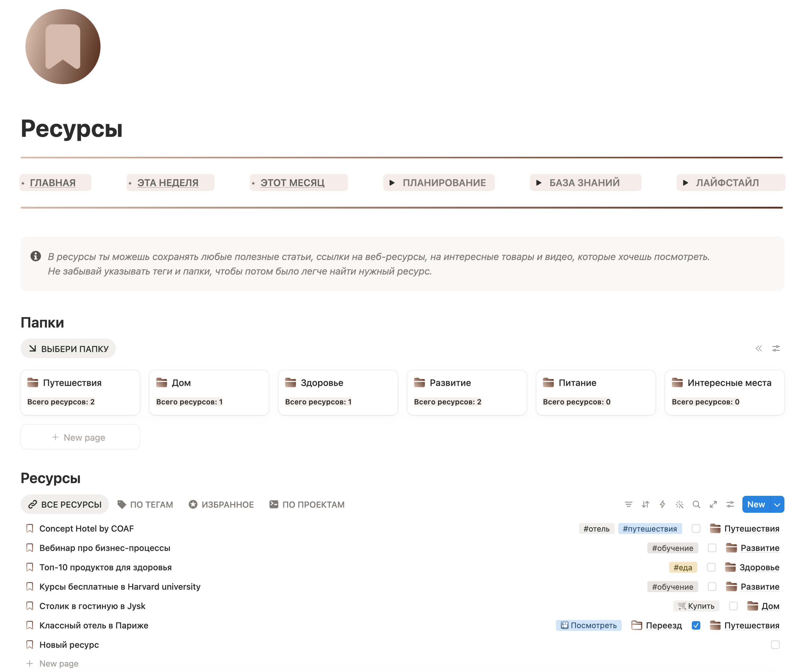Add New page in folders gallery
This screenshot has height=672, width=802.
pyautogui.click(x=80, y=437)
